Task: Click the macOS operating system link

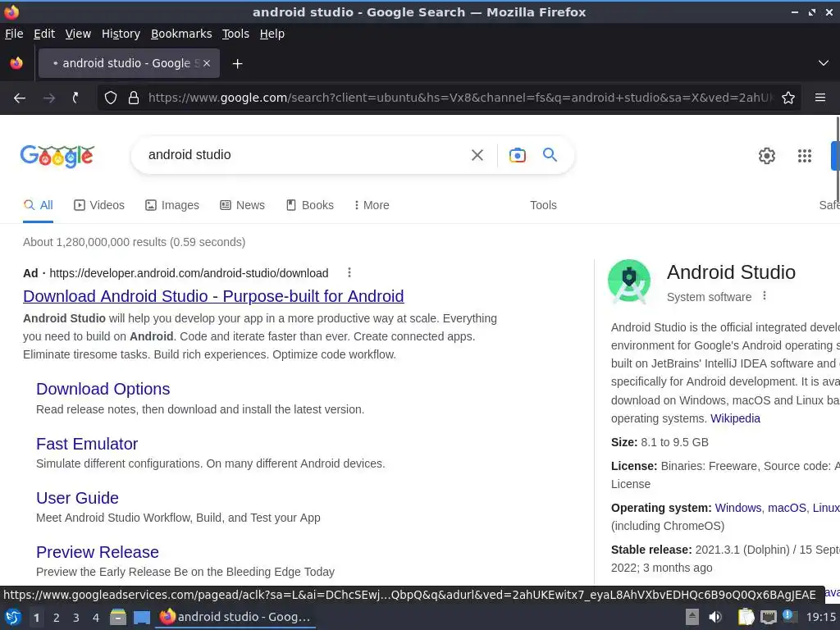Action: click(787, 508)
